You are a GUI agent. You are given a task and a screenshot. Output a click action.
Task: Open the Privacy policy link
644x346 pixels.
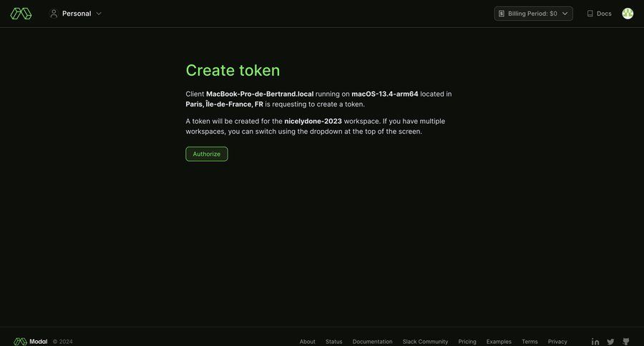[557, 342]
